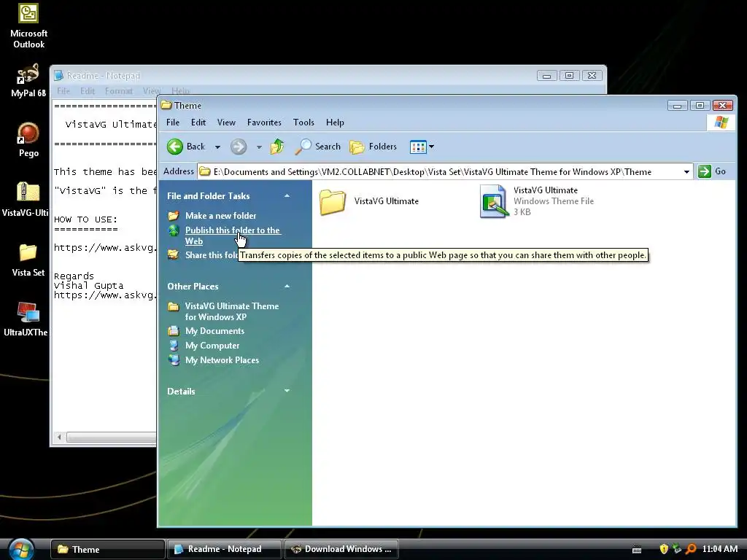Click the My Network Places sidebar icon
The image size is (747, 560).
coord(174,360)
